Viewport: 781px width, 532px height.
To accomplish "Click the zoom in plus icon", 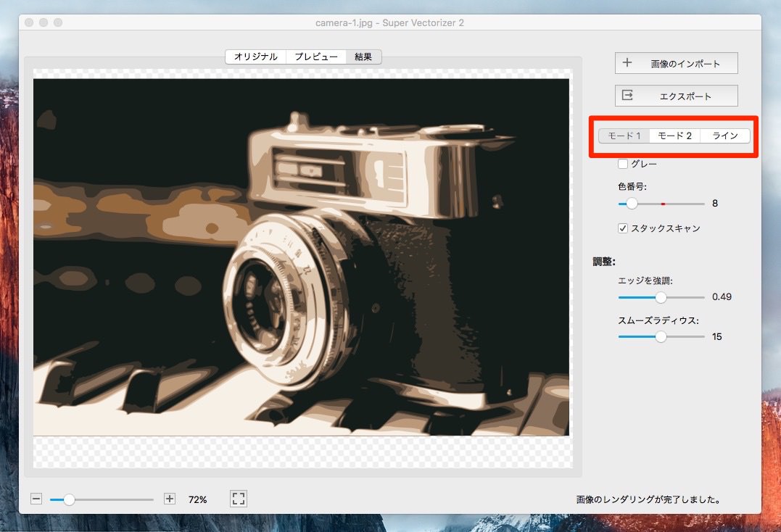I will tap(170, 499).
